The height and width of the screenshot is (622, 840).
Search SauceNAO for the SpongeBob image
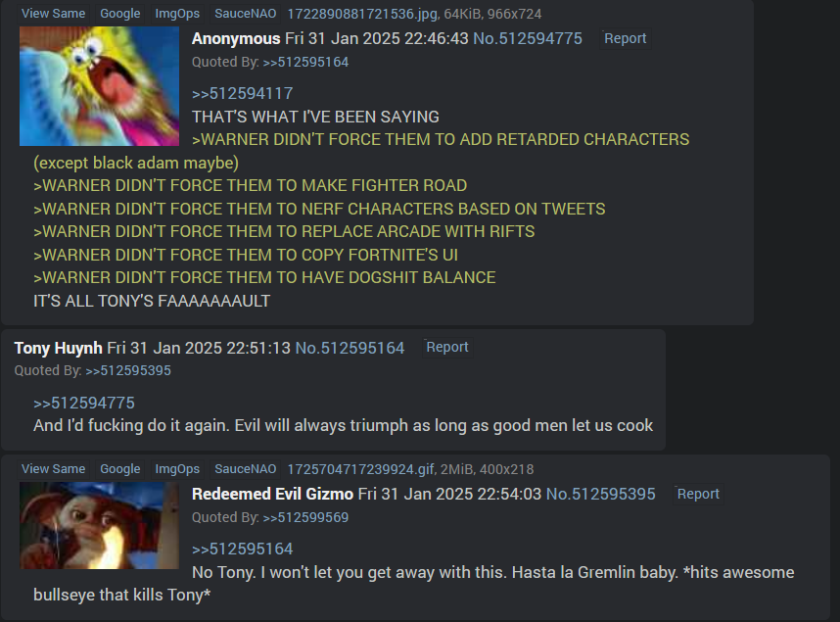click(x=246, y=14)
